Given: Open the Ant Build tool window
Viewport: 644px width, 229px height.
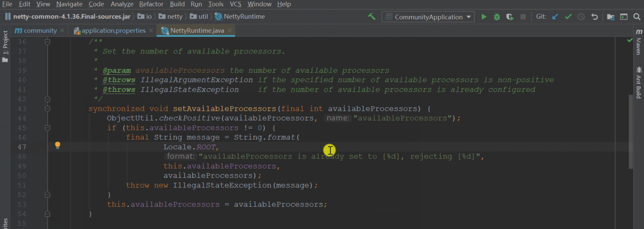Looking at the screenshot, I should click(x=639, y=83).
